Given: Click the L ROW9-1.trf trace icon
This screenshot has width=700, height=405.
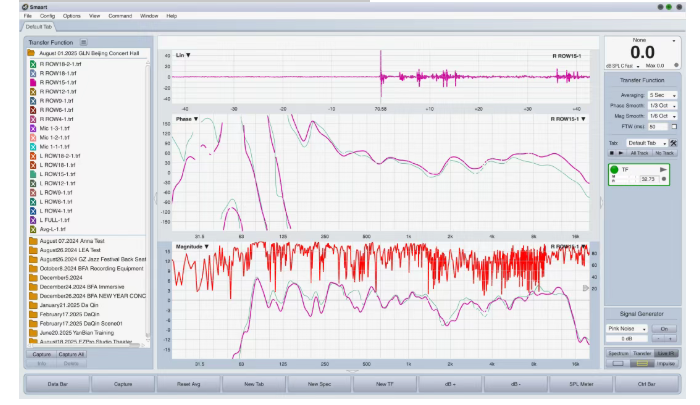Looking at the screenshot, I should coord(33,193).
